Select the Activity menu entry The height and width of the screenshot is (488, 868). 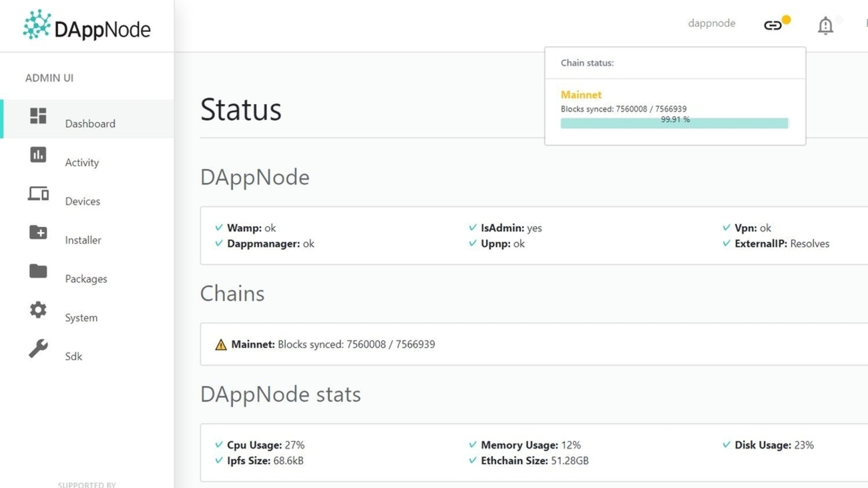[81, 162]
